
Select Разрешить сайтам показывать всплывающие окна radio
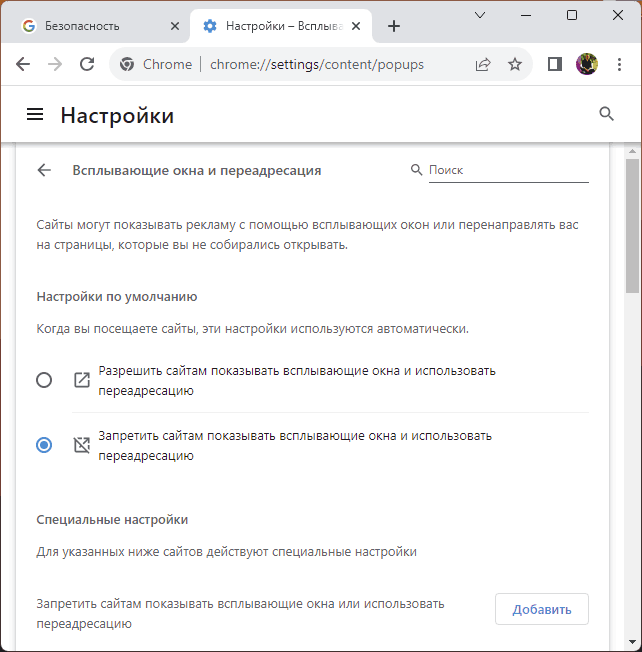[x=44, y=380]
